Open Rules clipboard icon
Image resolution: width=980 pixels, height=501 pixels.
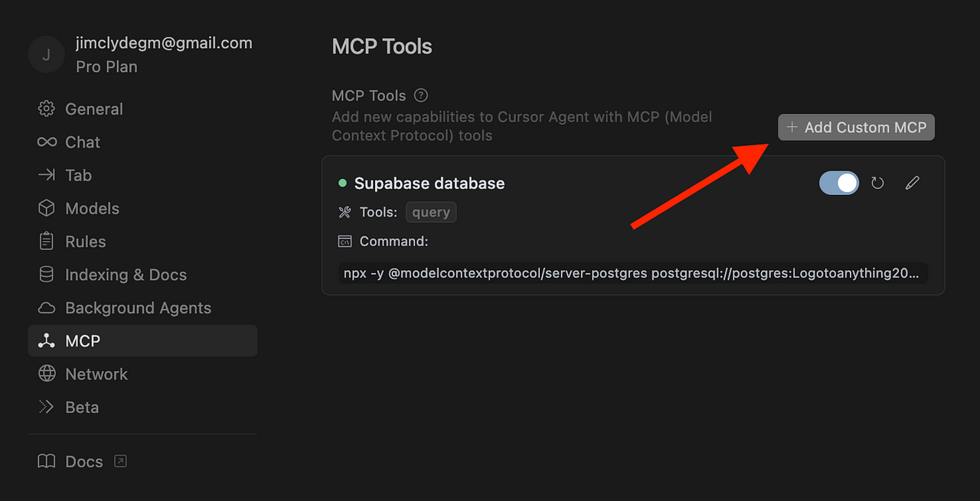[x=47, y=241]
